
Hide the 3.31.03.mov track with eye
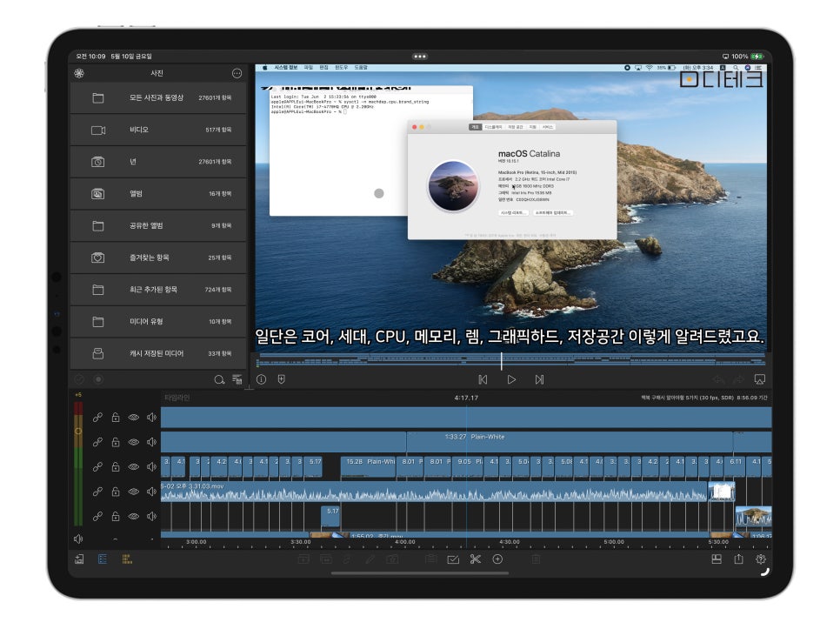[x=133, y=492]
